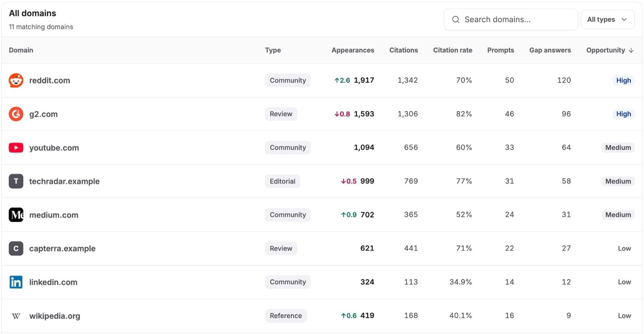Open the g2.com domain name
The width and height of the screenshot is (644, 334).
[x=43, y=114]
